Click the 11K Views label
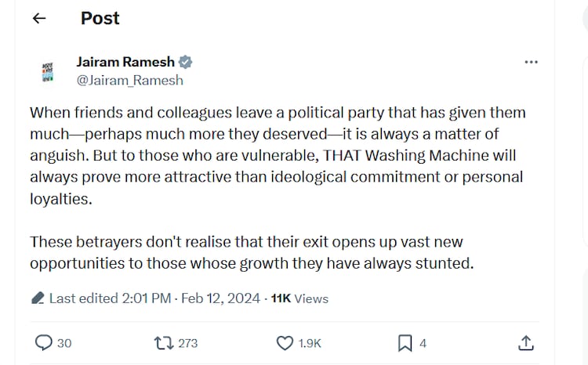 [x=299, y=298]
